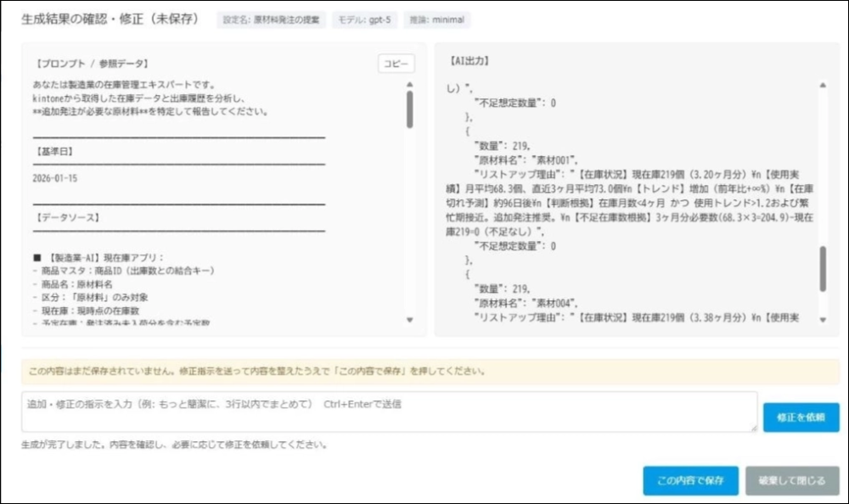Click the 推論: minimal tag

437,20
